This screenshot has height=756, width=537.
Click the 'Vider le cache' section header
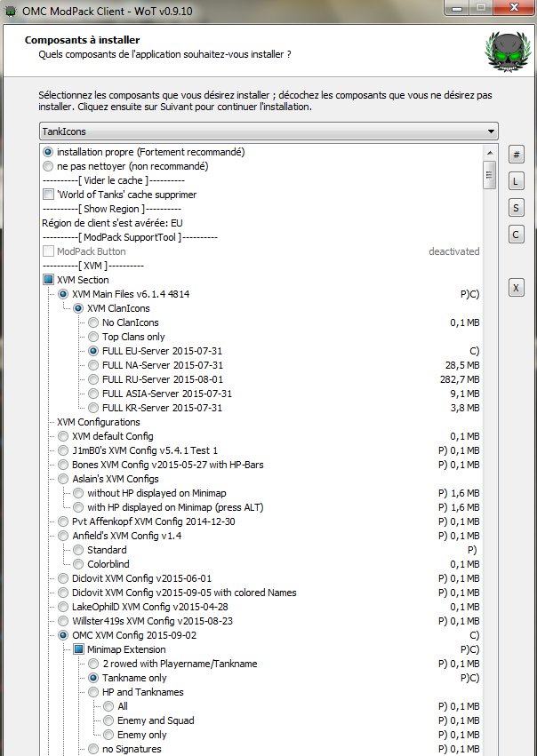(x=114, y=180)
